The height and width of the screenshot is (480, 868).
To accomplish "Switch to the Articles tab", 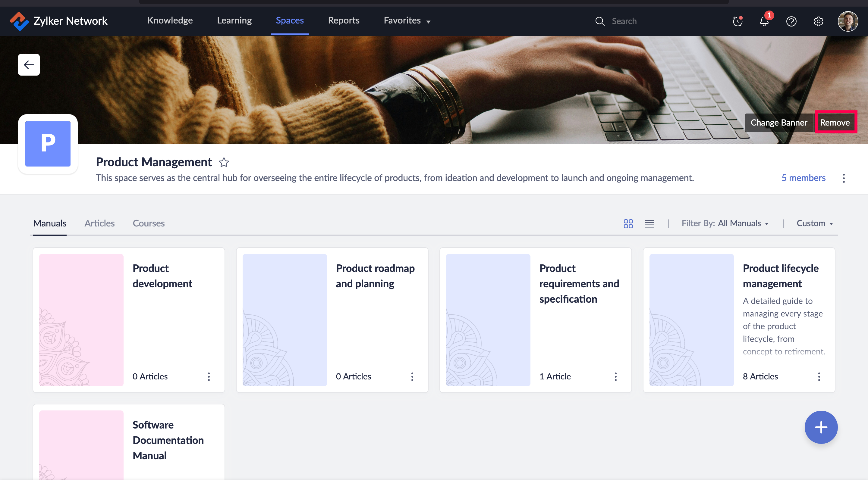I will click(99, 223).
